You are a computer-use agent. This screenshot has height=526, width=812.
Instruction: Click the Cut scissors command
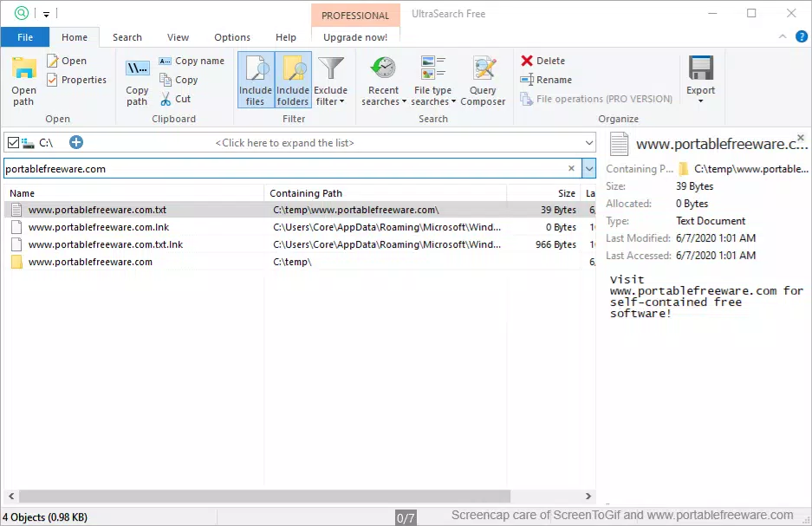coord(176,99)
